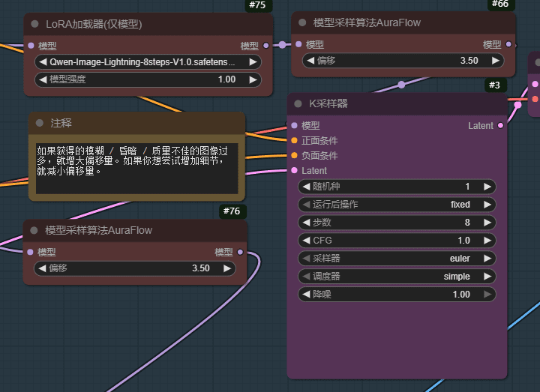Open the 运行后操作 fixed dropdown
Viewport: 540px width, 392px height.
click(397, 205)
